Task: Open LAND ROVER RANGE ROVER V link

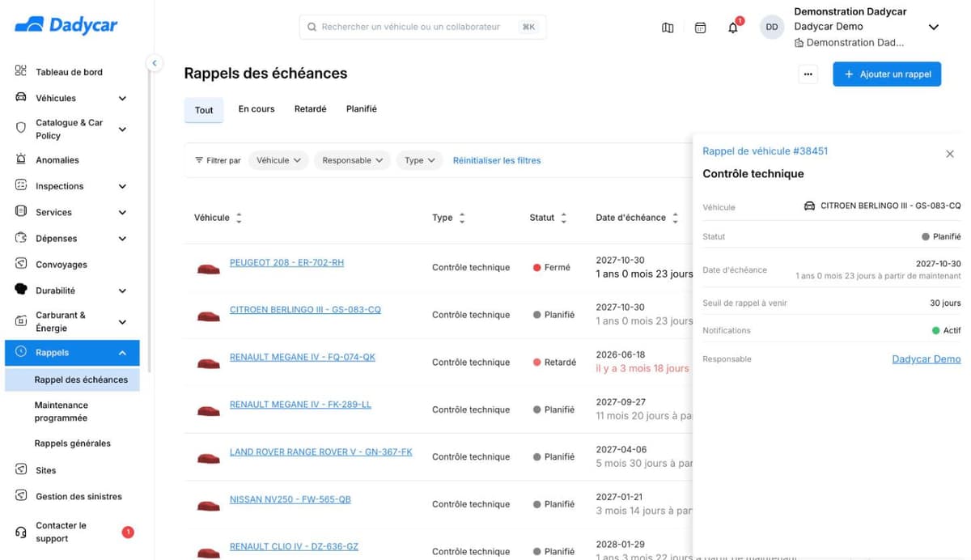Action: pos(321,452)
